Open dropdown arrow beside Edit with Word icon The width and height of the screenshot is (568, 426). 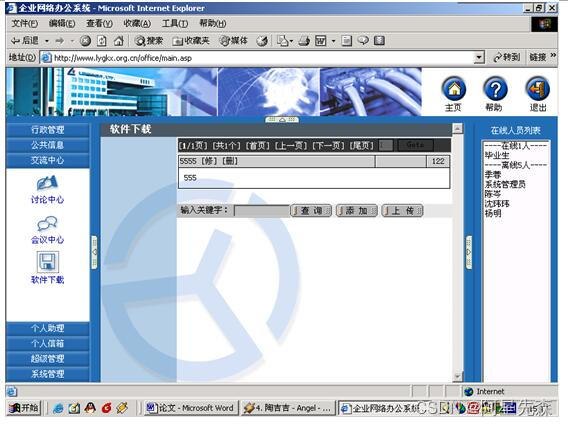pyautogui.click(x=333, y=41)
